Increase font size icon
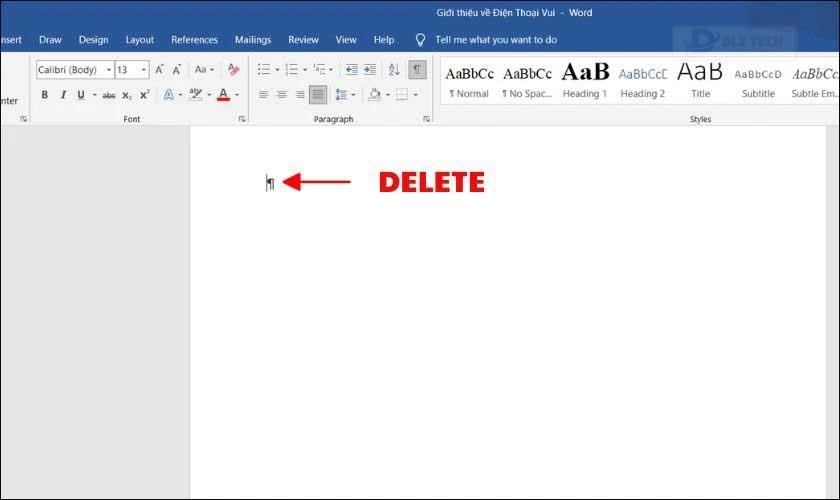This screenshot has width=840, height=500. [159, 70]
